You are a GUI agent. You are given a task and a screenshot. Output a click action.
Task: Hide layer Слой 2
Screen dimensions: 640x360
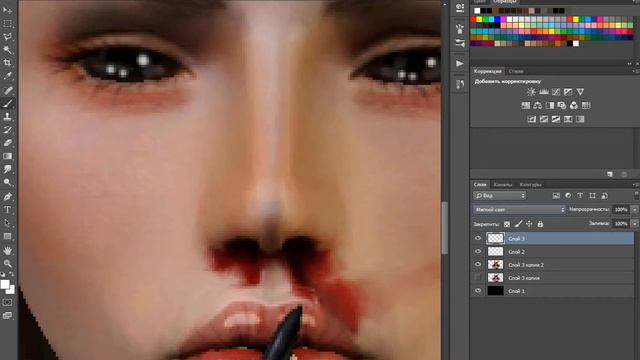[x=478, y=251]
